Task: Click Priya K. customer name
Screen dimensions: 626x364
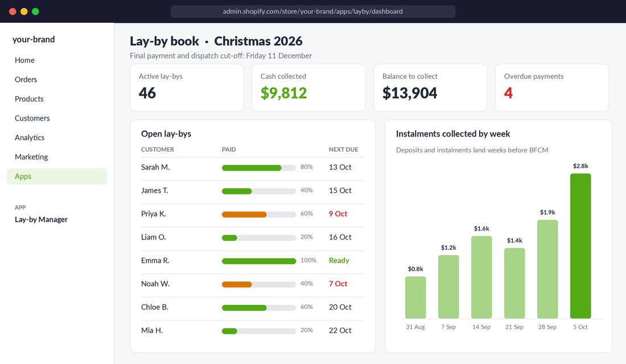Action: pos(153,214)
